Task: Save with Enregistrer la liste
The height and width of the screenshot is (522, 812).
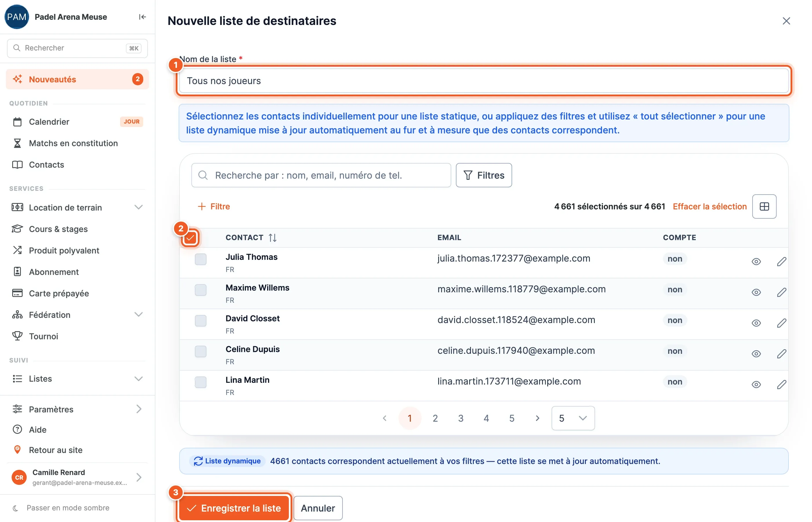Action: pyautogui.click(x=234, y=508)
